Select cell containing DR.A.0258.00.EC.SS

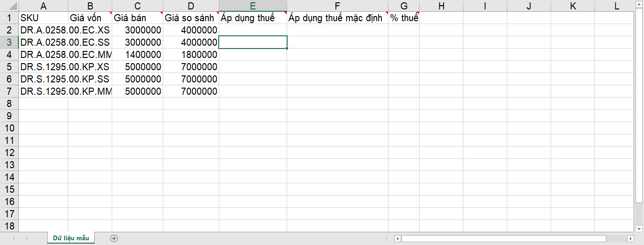tap(43, 42)
